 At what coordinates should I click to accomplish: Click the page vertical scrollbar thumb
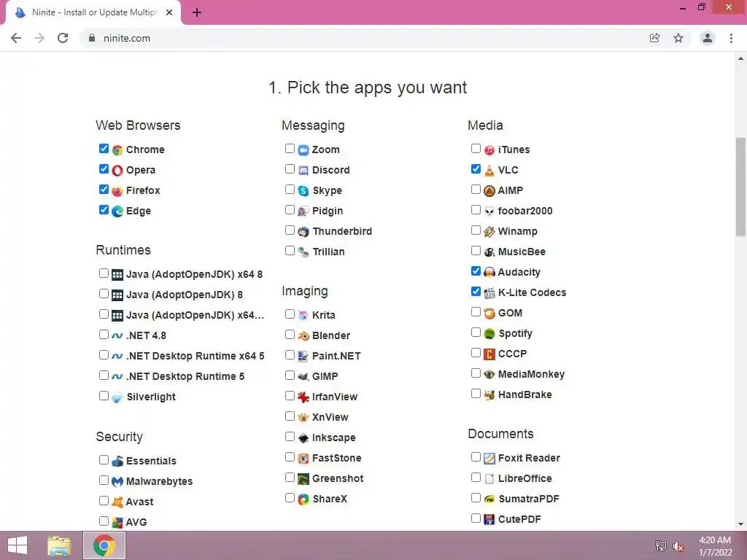pos(740,187)
